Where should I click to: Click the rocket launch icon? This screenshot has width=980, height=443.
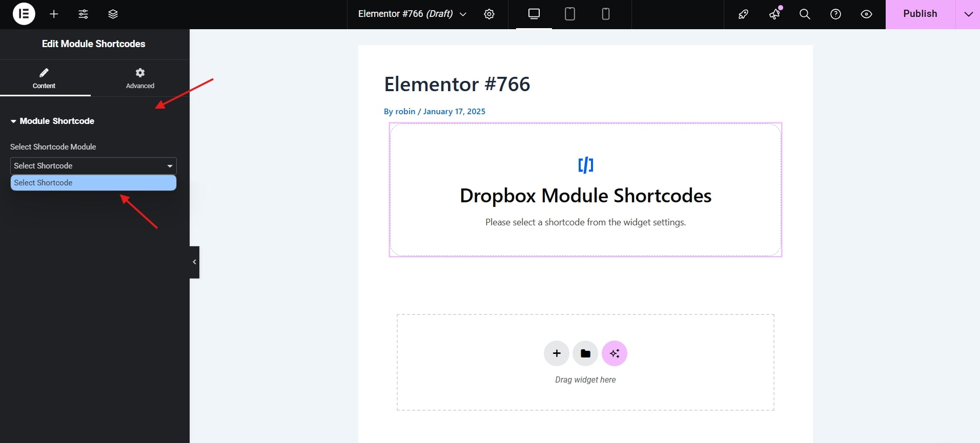pyautogui.click(x=743, y=14)
